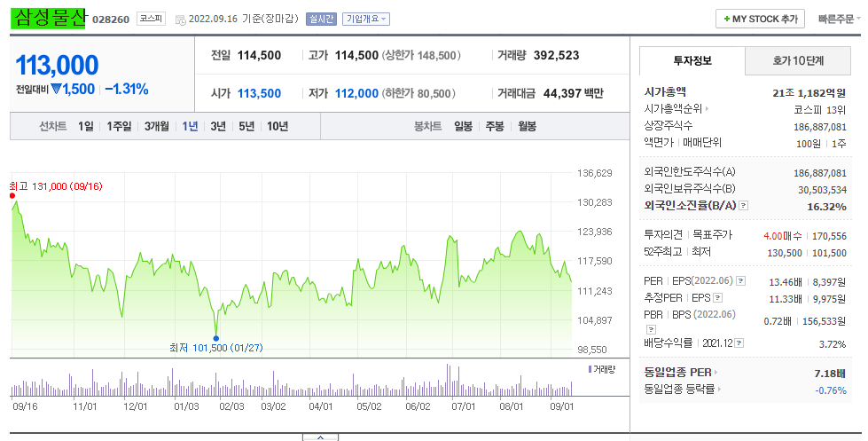Screen dimensions: 868x441
Task: Click the 13.46배 PER value
Action: pyautogui.click(x=786, y=282)
